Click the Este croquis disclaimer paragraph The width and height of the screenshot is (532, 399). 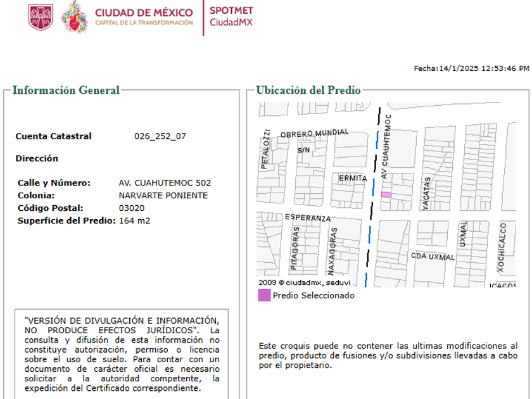(x=388, y=355)
